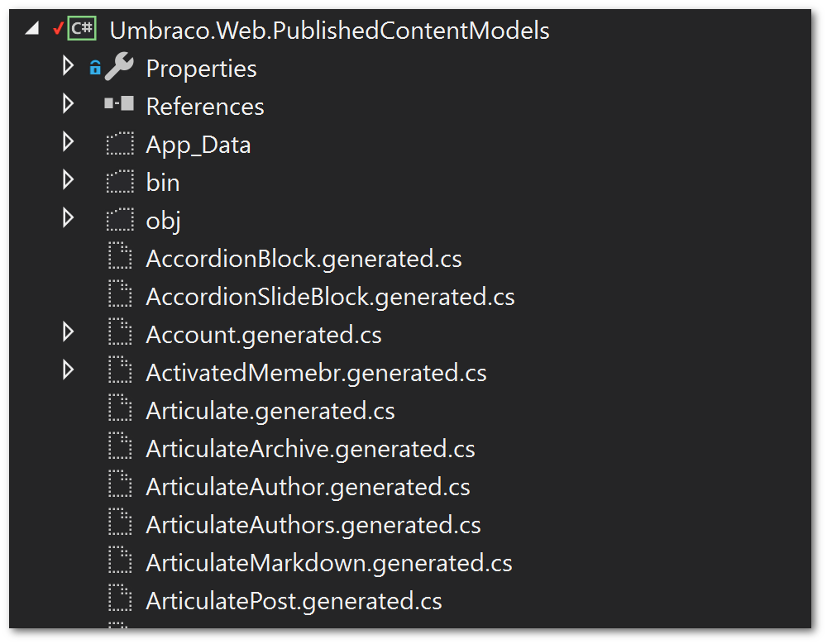Expand the Properties node
This screenshot has width=827, height=644.
tap(68, 67)
